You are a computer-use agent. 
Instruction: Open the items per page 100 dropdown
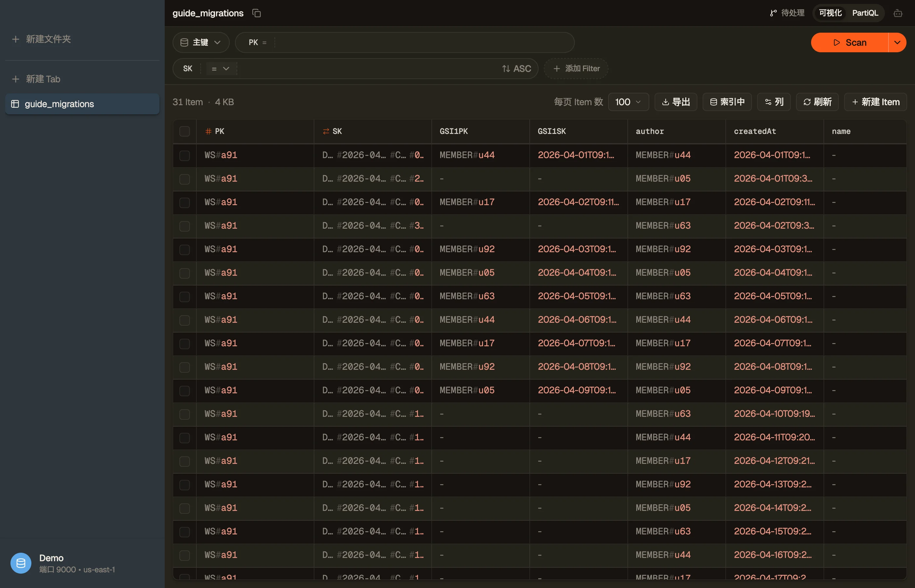pos(628,102)
